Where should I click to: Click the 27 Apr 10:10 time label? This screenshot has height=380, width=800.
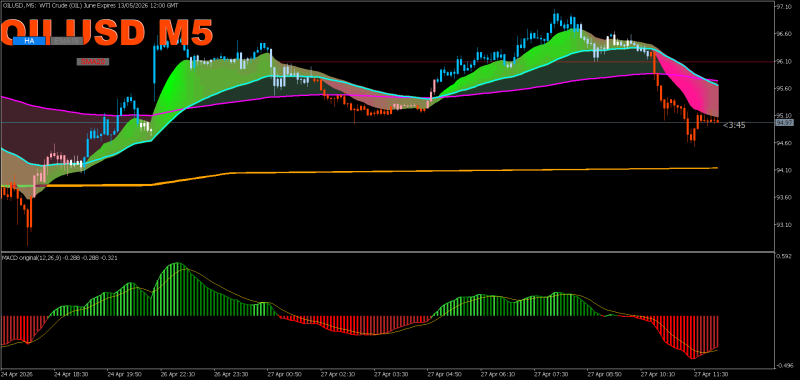click(x=658, y=373)
